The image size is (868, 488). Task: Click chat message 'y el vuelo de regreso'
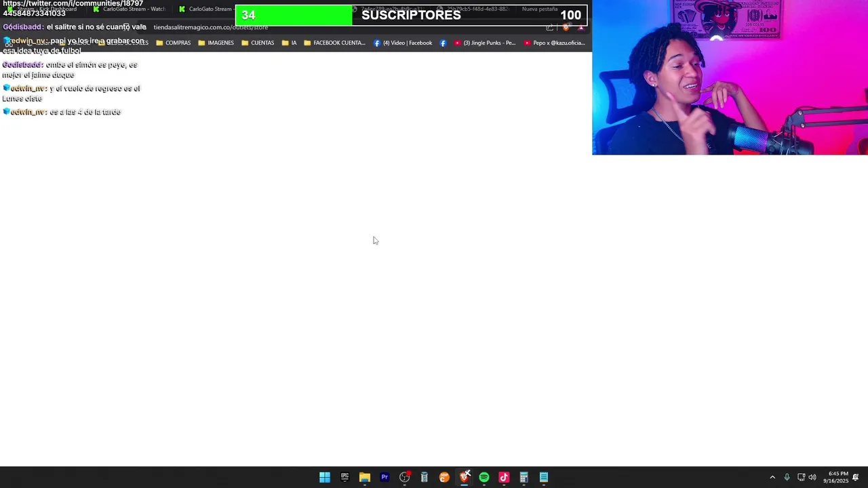pyautogui.click(x=71, y=94)
